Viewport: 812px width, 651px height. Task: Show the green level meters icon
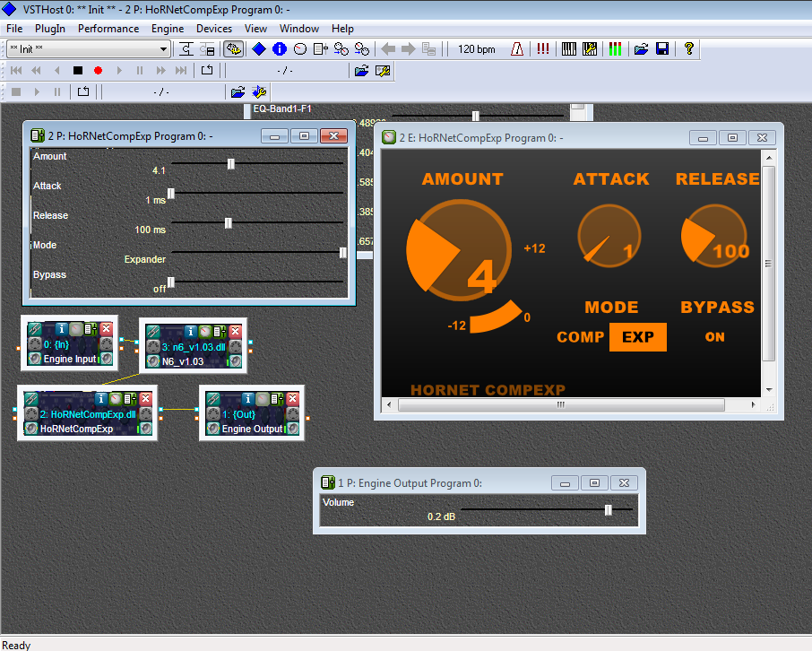pyautogui.click(x=615, y=49)
